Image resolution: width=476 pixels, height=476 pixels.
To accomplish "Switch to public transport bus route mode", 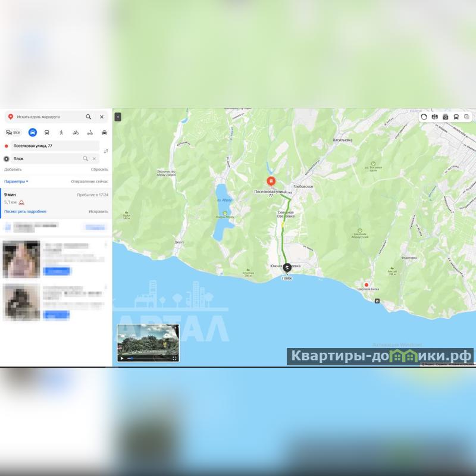I will [47, 132].
